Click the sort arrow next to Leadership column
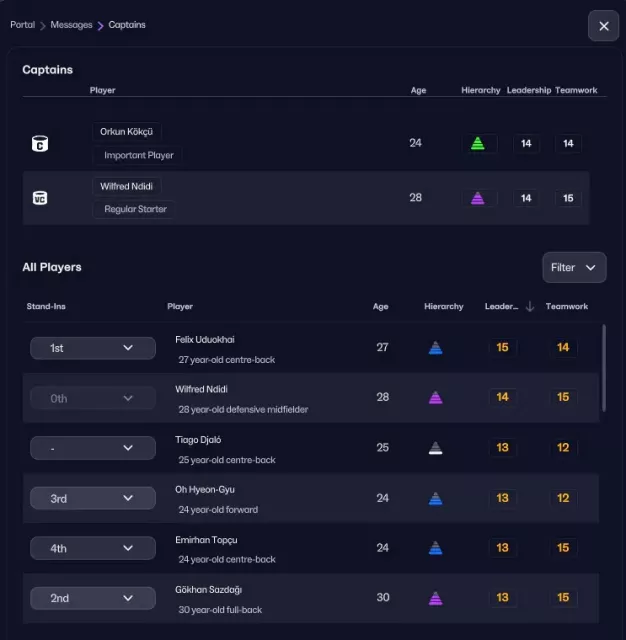Screen dimensions: 626x640 (x=530, y=306)
